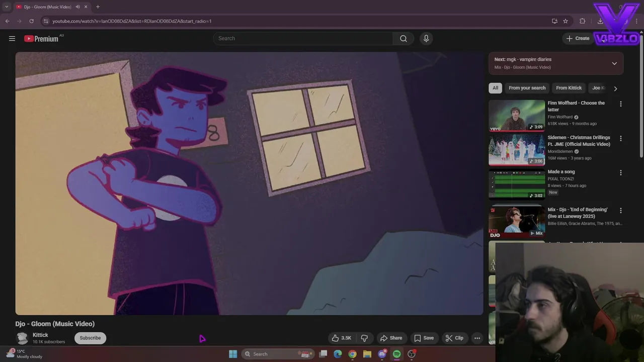This screenshot has width=644, height=362.
Task: Open the Kittick channel name link
Action: [40, 335]
